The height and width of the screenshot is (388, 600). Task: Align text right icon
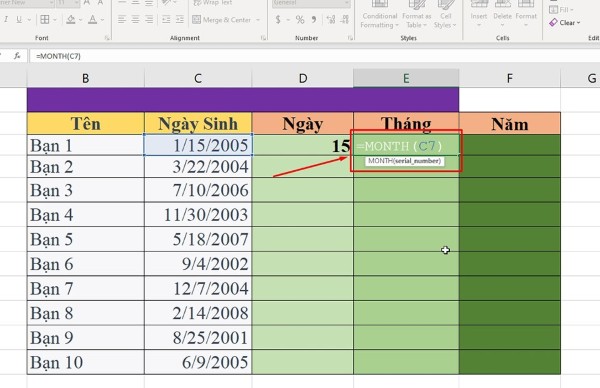tap(149, 20)
